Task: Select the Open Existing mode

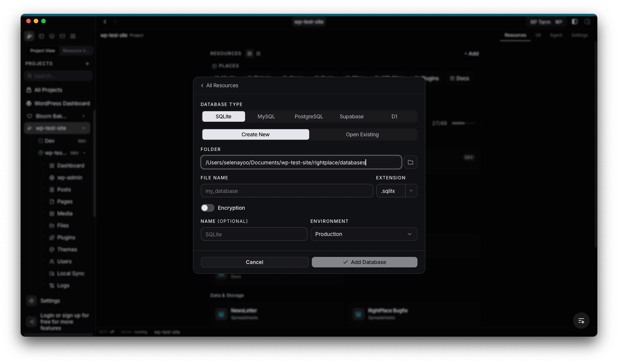Action: (x=362, y=134)
